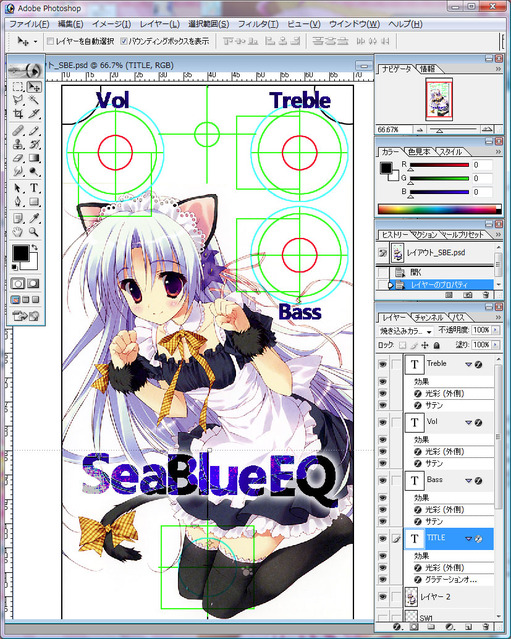
Task: Click the delete layer trash icon
Action: [x=485, y=627]
